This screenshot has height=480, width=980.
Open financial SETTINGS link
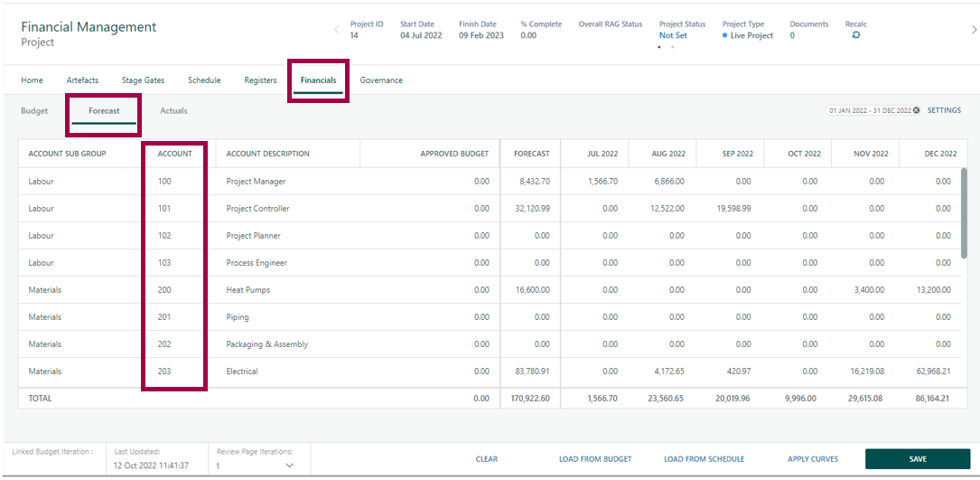(x=945, y=110)
